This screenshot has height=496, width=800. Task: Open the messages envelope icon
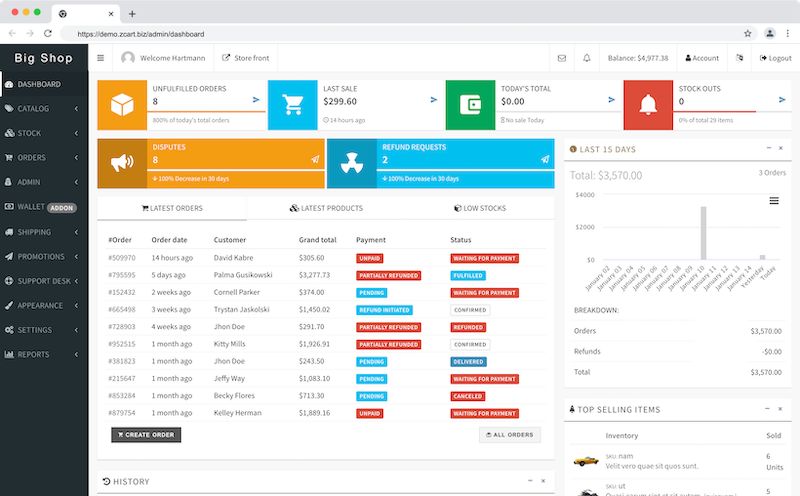(x=562, y=58)
